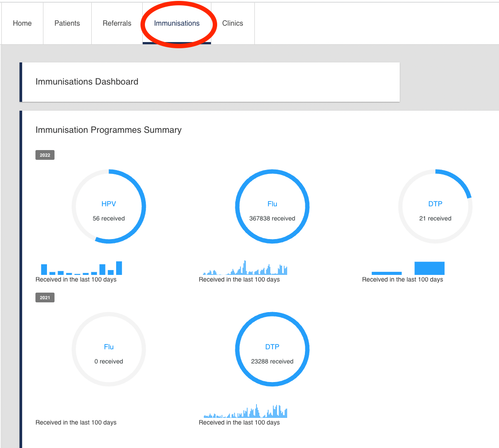Click the Flu 2022 sparkline chart
Image resolution: width=499 pixels, height=448 pixels.
(245, 268)
